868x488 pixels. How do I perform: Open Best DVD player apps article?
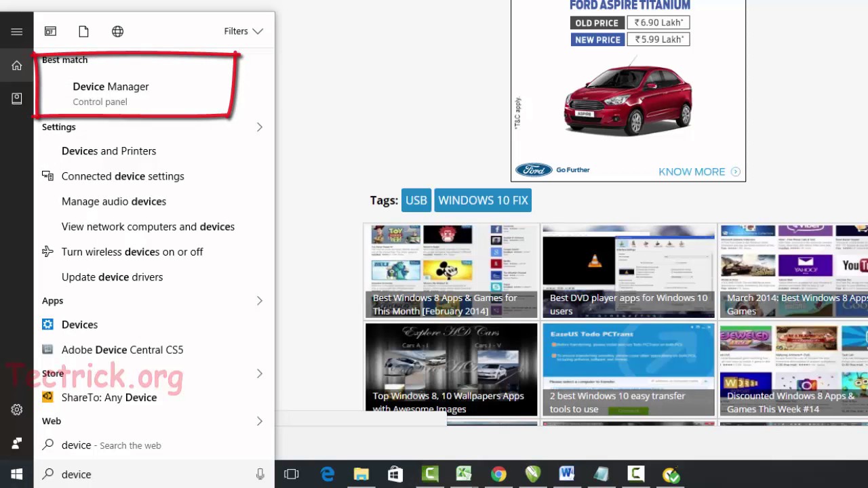click(629, 271)
